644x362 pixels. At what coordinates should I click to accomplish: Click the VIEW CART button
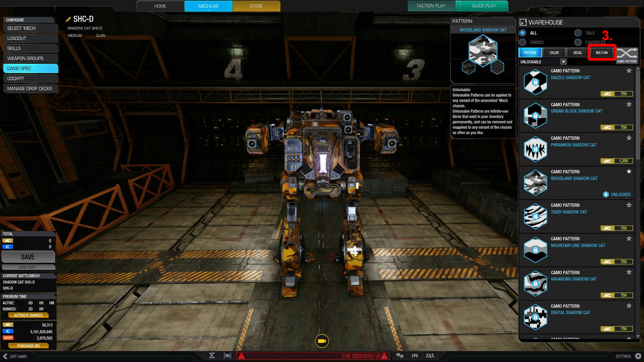tap(28, 267)
